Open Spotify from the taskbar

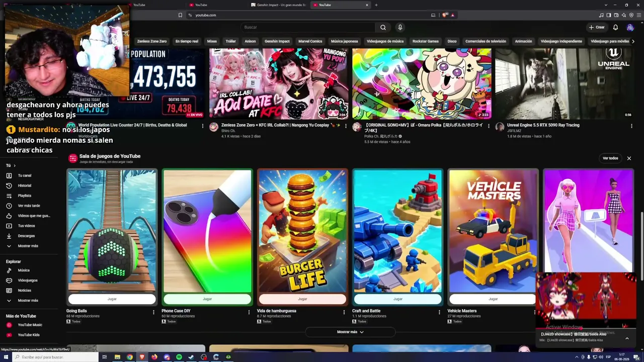point(179,357)
